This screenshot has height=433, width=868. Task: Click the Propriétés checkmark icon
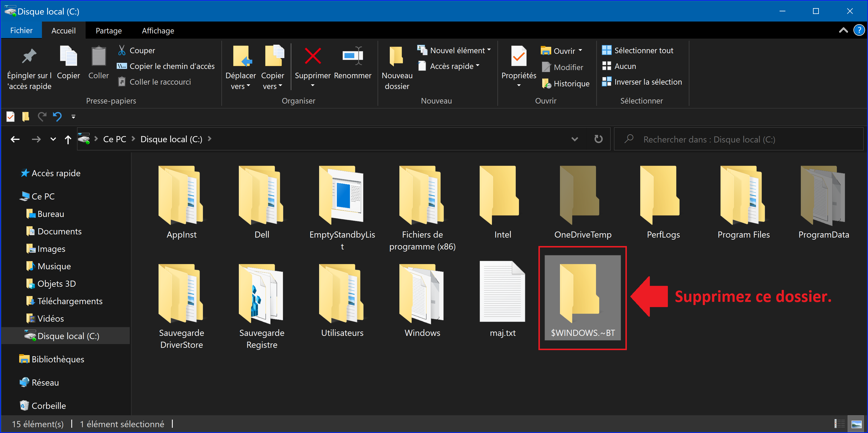(x=519, y=56)
